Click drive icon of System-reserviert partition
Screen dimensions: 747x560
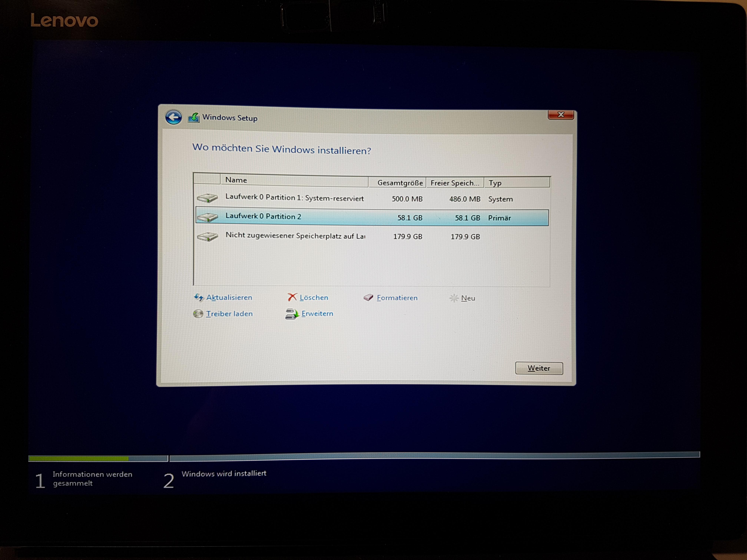207,198
